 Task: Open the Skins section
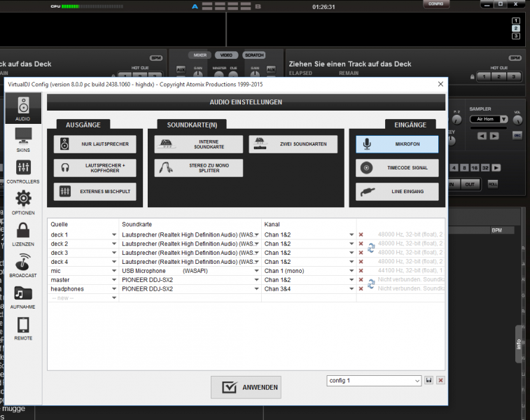point(23,140)
